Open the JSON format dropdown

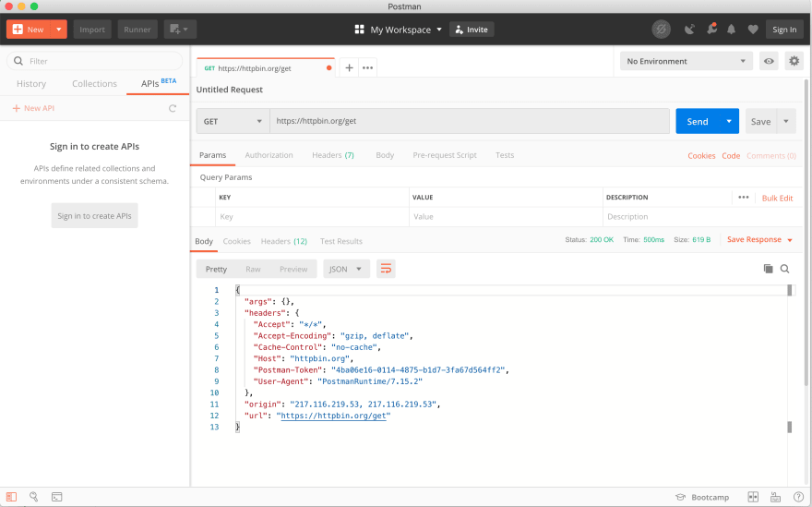[346, 269]
